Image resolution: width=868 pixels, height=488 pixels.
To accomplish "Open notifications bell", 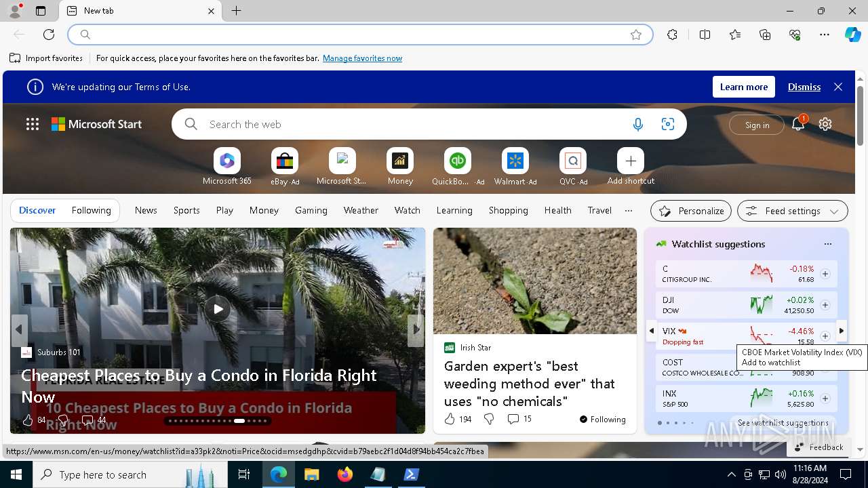I will (798, 124).
